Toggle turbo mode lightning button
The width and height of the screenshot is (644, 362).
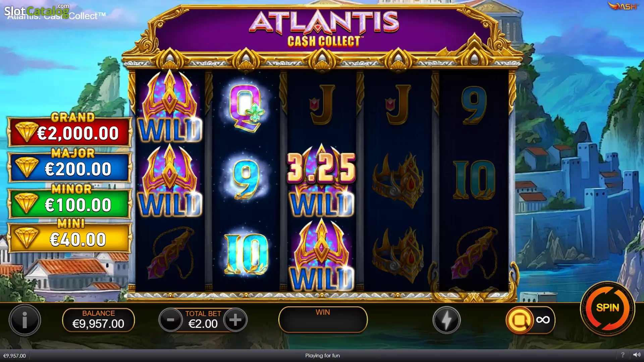pyautogui.click(x=446, y=320)
